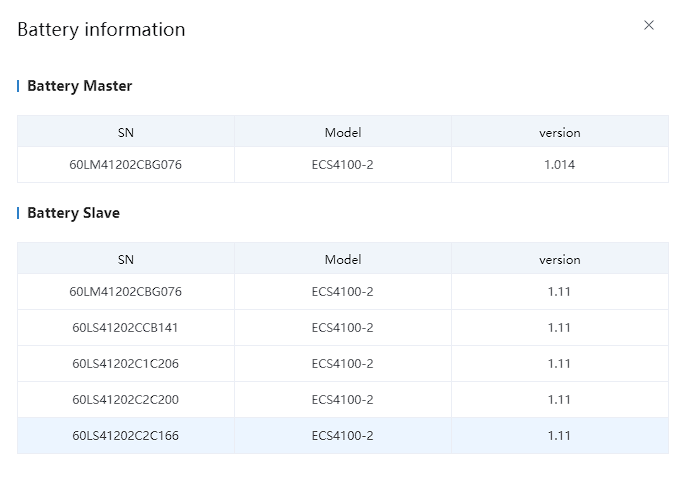675x487 pixels.
Task: Select slave serial number 60LS41202CCB141
Action: coord(126,327)
